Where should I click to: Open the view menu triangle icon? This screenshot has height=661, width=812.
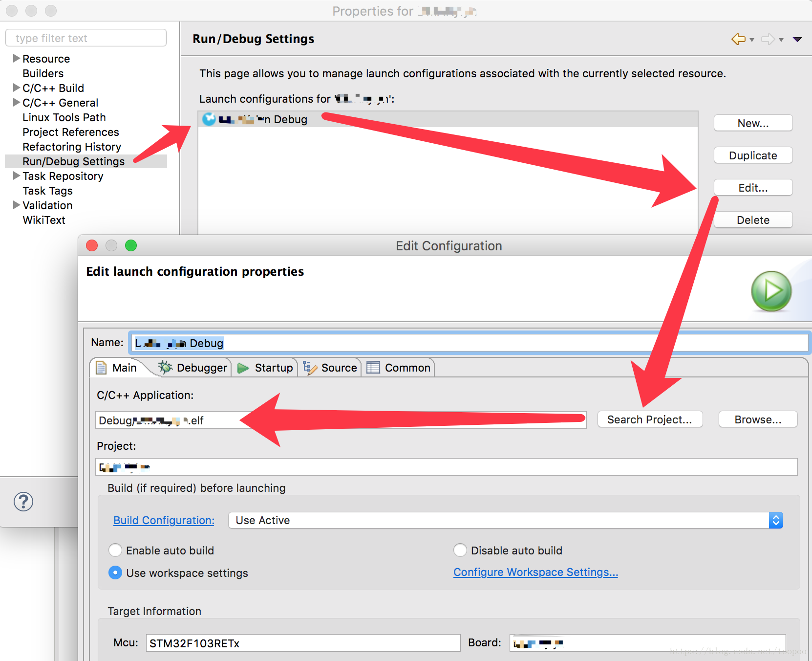click(797, 40)
